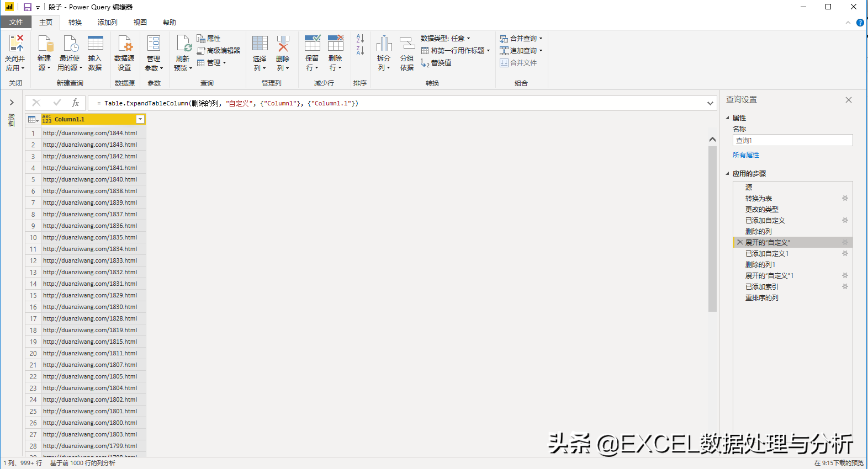
Task: Expand the formula bar with the down chevron
Action: (x=710, y=103)
